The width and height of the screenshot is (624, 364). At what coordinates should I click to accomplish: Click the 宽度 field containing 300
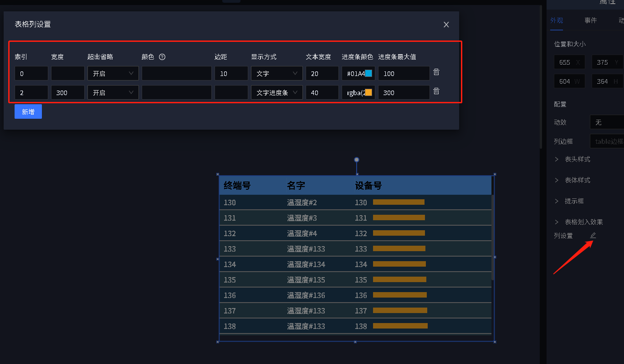coord(67,92)
